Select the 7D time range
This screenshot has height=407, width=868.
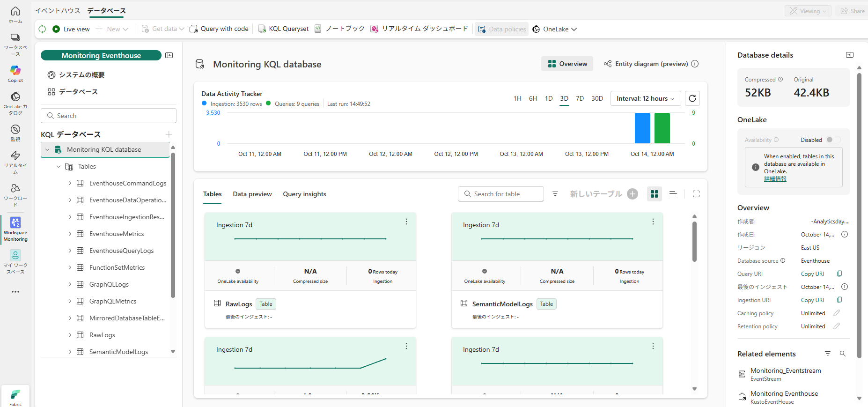pos(580,98)
